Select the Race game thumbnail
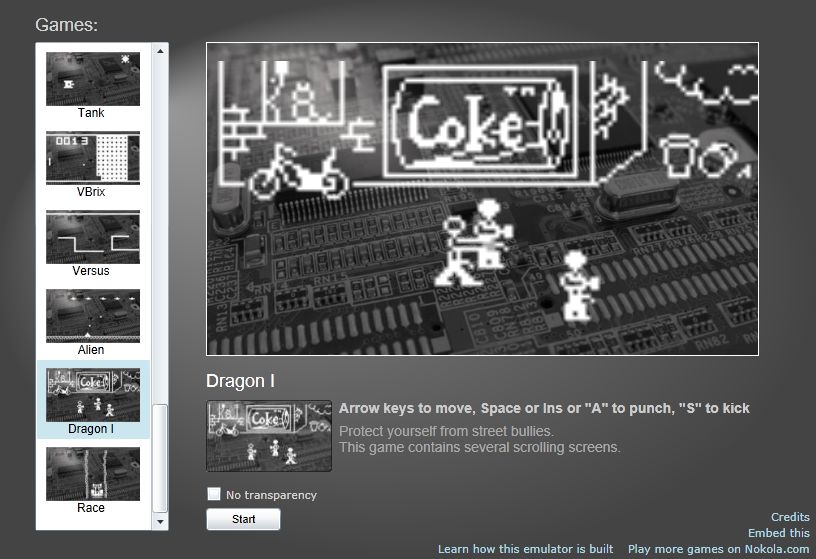 coord(93,474)
